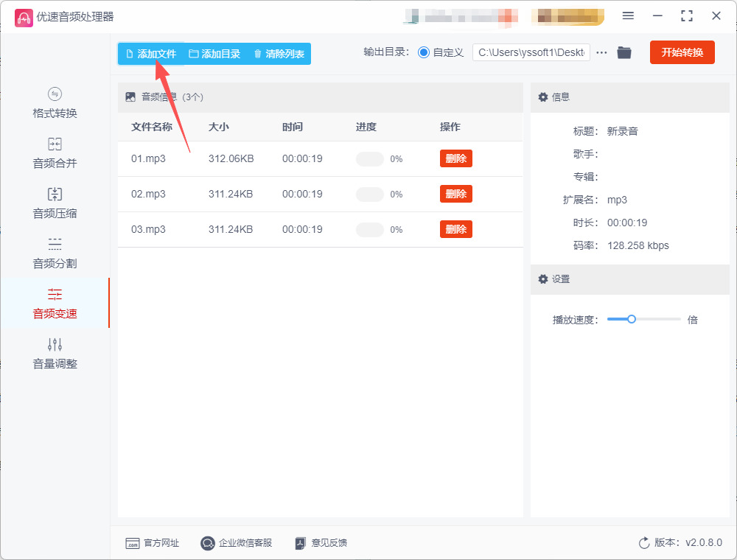Click the 版本: v2.0.8.0 version text
The width and height of the screenshot is (737, 560).
(x=688, y=542)
